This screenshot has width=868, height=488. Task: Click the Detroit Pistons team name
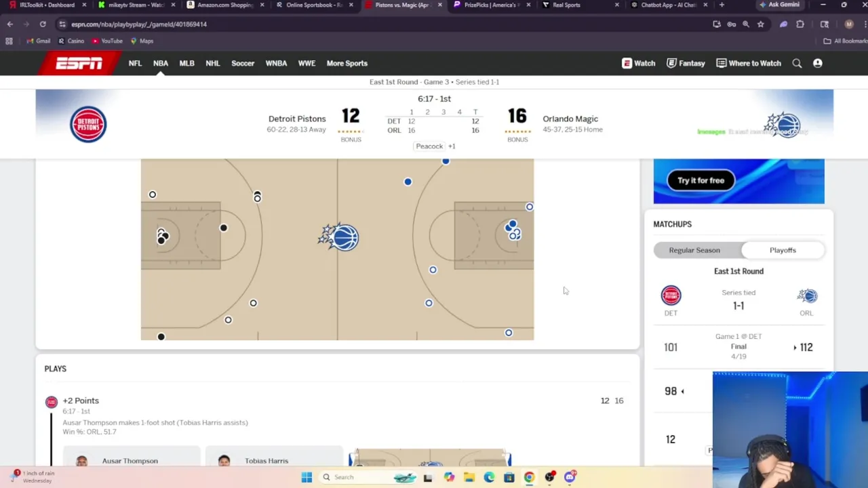[x=297, y=119]
